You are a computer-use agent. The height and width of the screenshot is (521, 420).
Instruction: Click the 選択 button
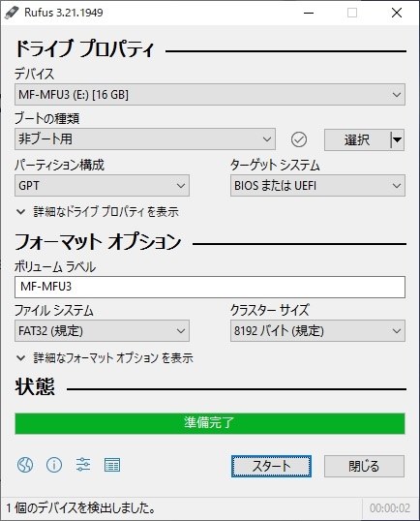click(357, 139)
